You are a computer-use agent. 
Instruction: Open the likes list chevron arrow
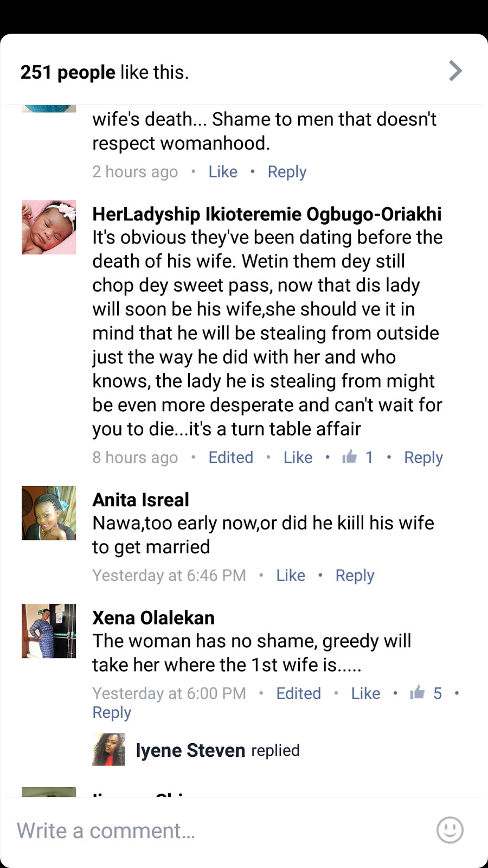tap(455, 71)
